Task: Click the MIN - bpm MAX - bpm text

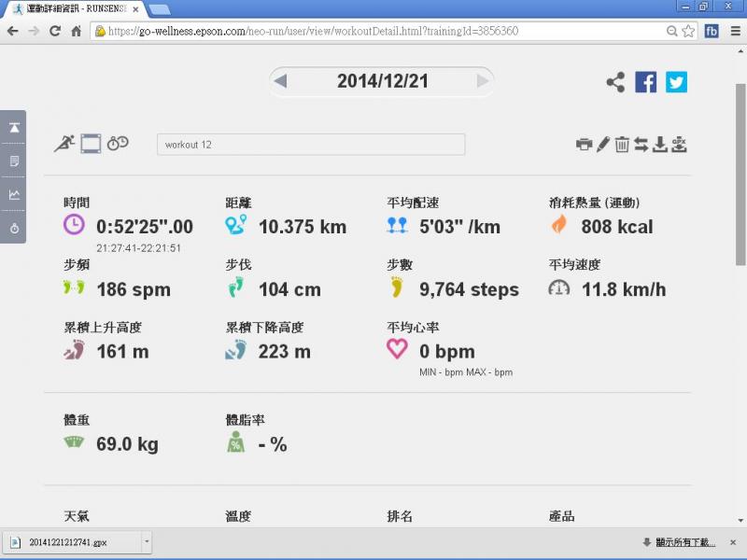Action: pyautogui.click(x=466, y=372)
